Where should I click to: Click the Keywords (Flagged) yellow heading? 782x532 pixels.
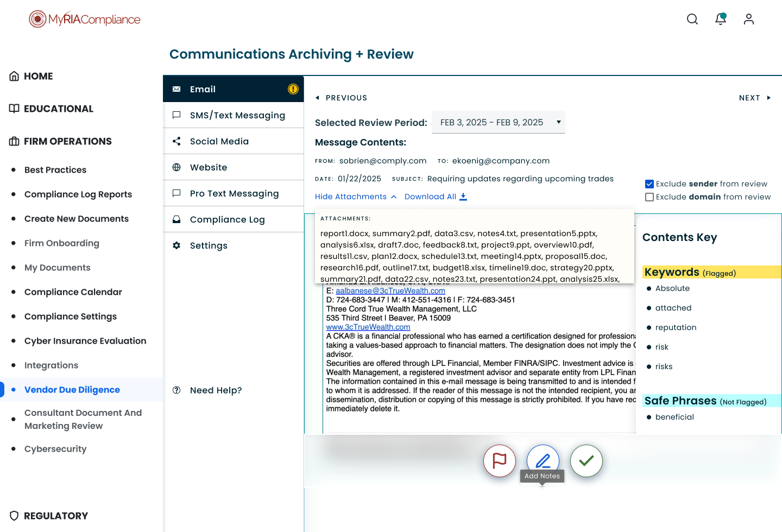tap(711, 273)
